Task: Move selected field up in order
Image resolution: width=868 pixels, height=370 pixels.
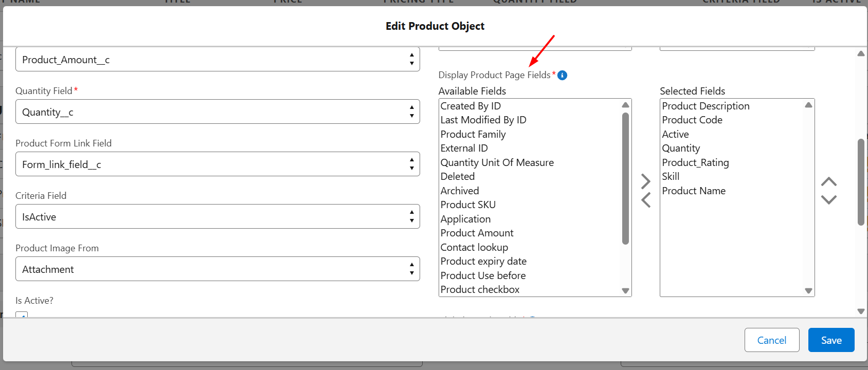Action: click(x=828, y=182)
